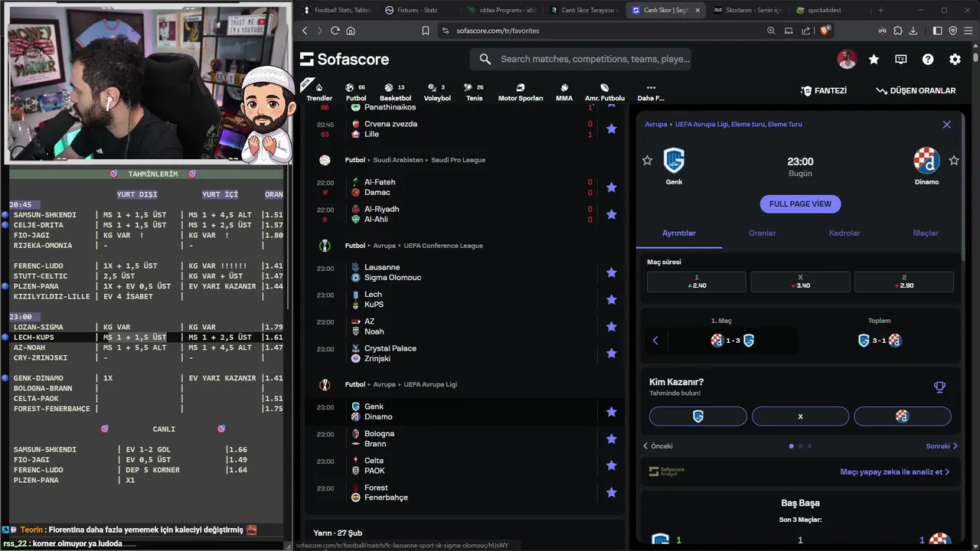Open the TV schedule icon in Sofascore header
This screenshot has width=980, height=551.
click(901, 59)
